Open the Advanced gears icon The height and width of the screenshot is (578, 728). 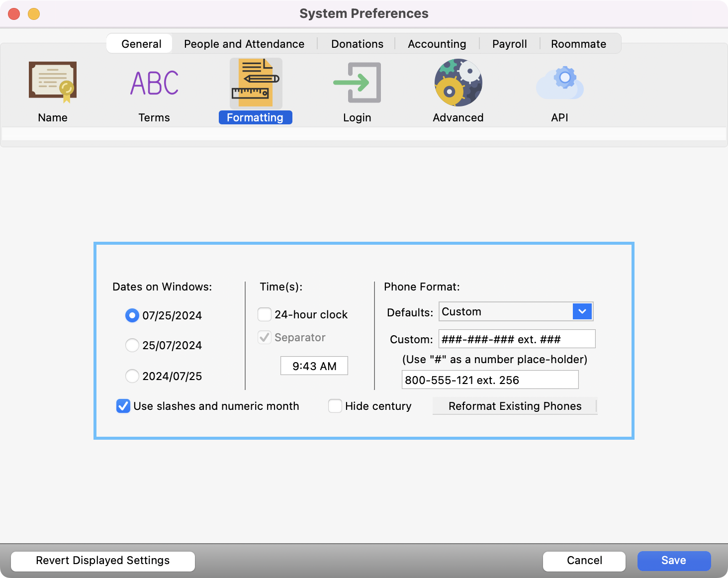(x=458, y=83)
